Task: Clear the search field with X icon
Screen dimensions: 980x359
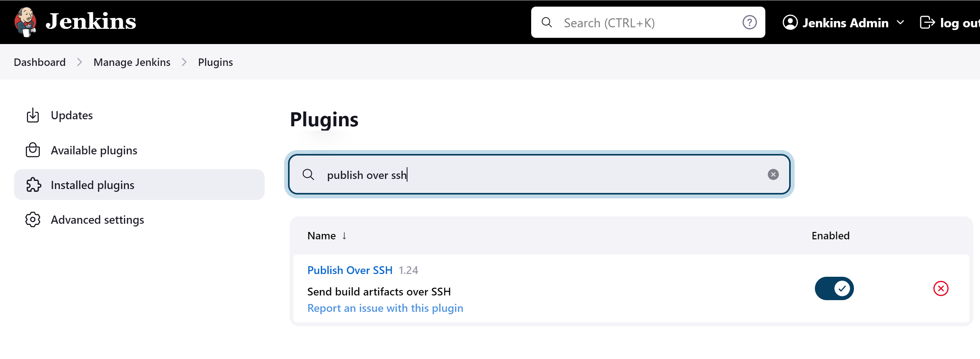Action: click(773, 175)
